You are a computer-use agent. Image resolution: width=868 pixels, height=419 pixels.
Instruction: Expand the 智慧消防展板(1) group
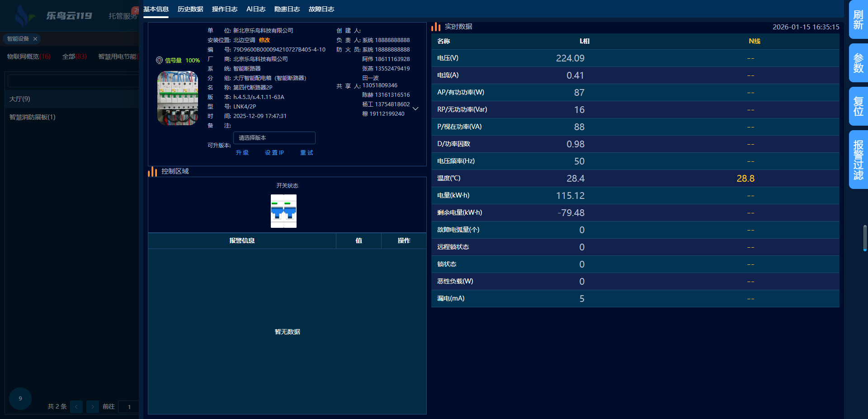(x=33, y=117)
